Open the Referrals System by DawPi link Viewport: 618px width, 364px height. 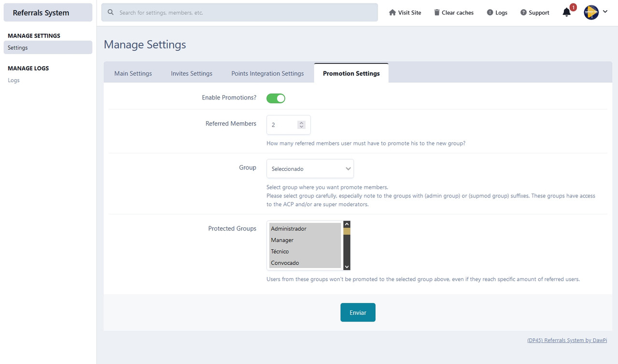coord(567,340)
